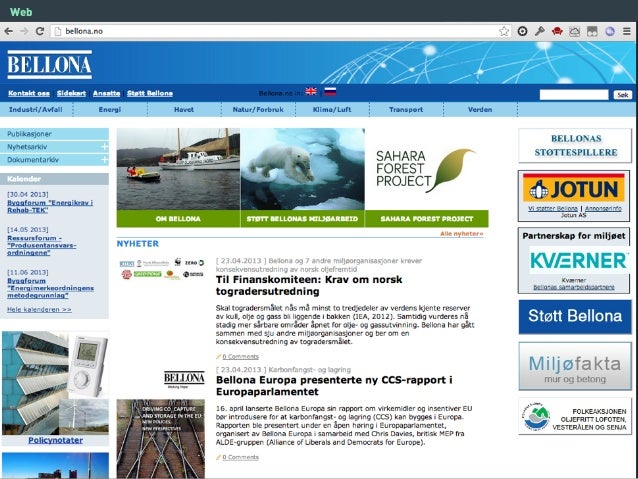The height and width of the screenshot is (479, 638).
Task: Open the browser hamburger menu
Action: pos(627,31)
